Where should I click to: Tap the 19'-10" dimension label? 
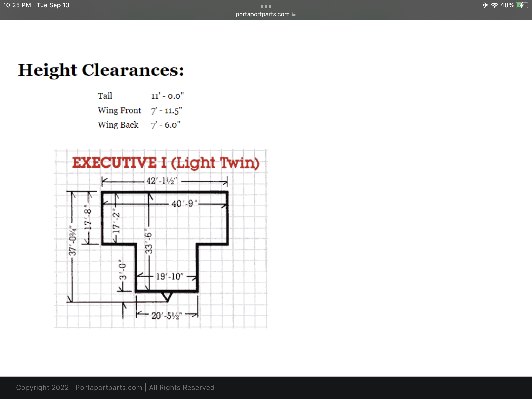(x=170, y=276)
